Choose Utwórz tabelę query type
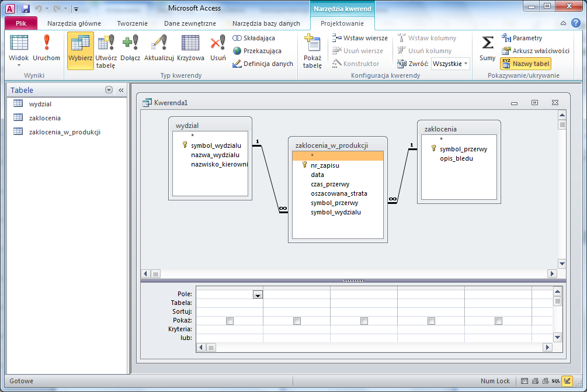587x392 pixels. 106,51
